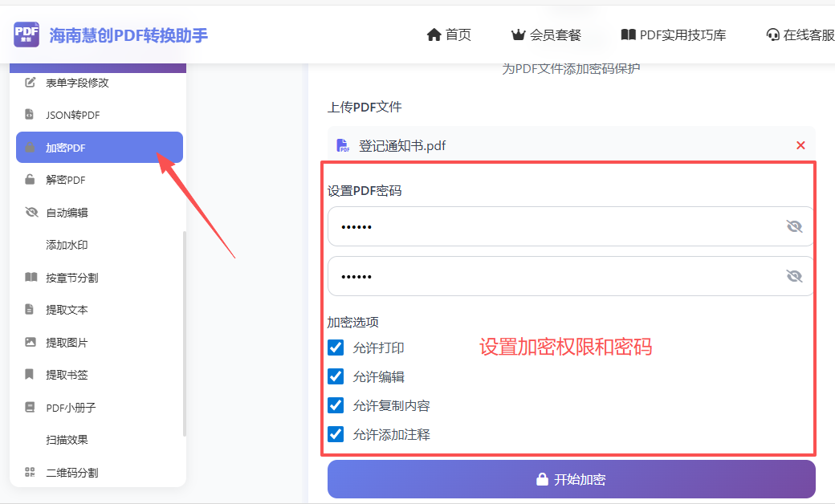The width and height of the screenshot is (835, 504).
Task: Click the QR code icon beside 二维码分割
Action: (30, 472)
